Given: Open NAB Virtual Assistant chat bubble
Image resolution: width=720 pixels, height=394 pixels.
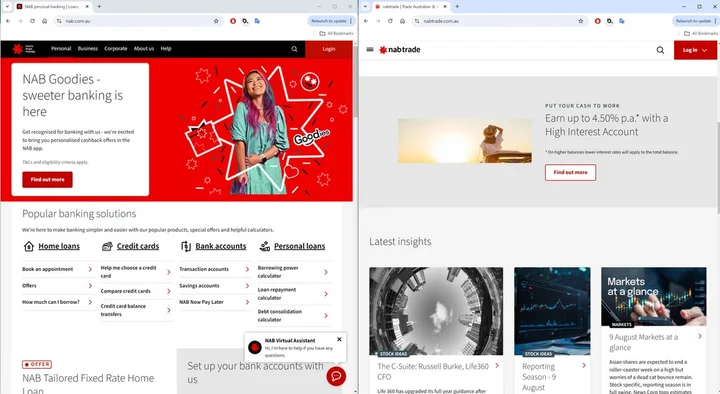Looking at the screenshot, I should (336, 377).
